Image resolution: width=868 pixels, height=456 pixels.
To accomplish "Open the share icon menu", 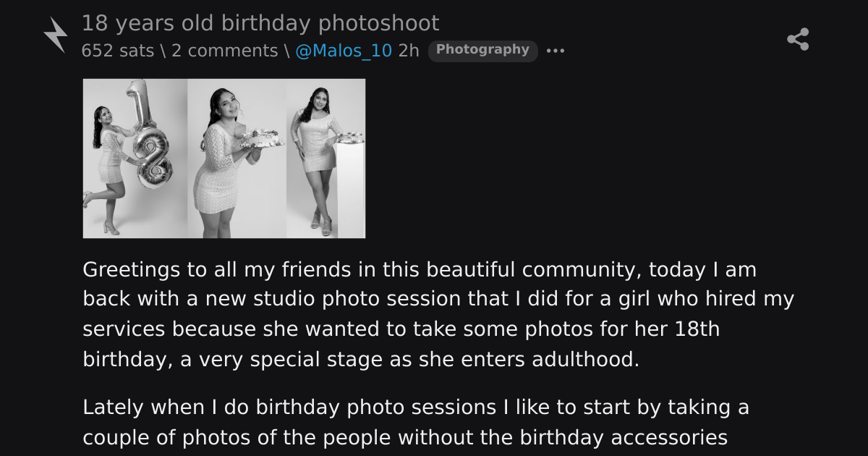I will [x=798, y=39].
